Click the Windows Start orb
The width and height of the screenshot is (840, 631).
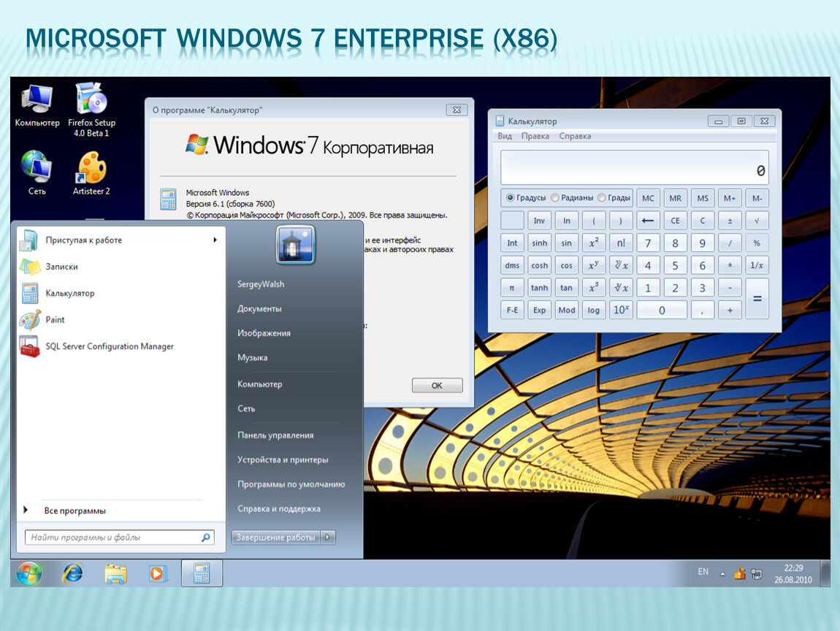click(28, 574)
